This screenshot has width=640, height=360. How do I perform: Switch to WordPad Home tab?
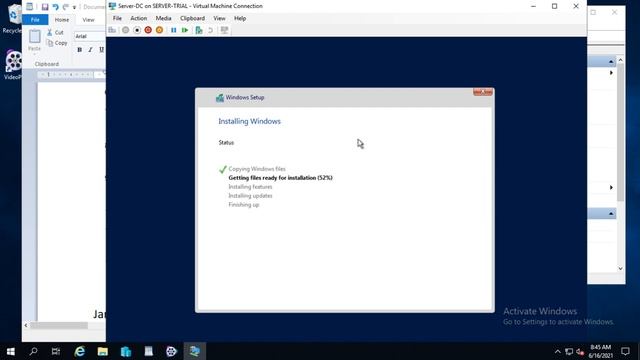[62, 20]
